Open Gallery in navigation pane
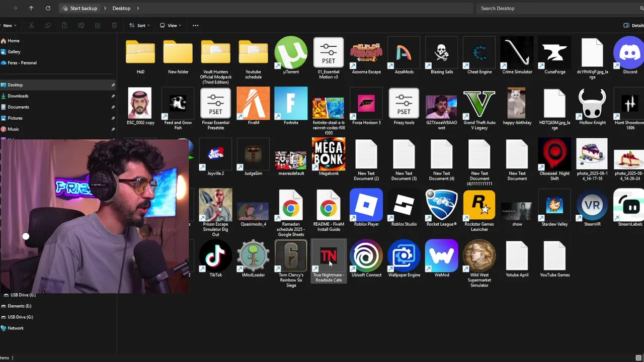644x362 pixels. [11, 52]
